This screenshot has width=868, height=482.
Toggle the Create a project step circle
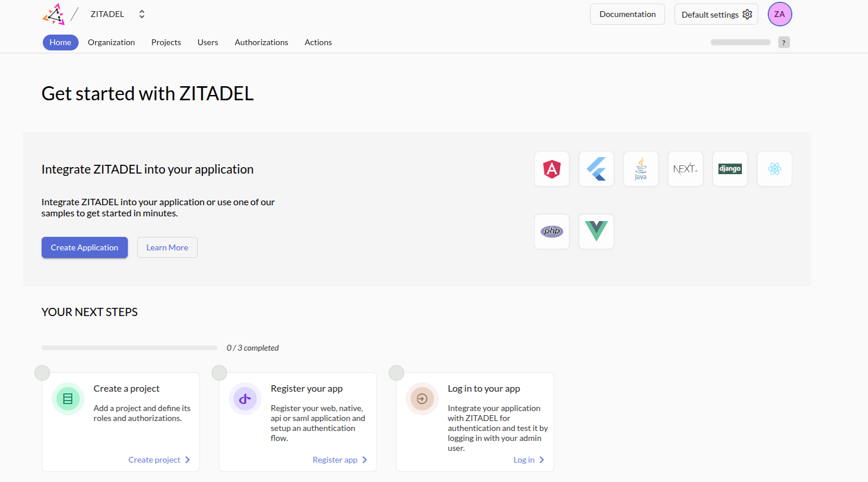42,373
